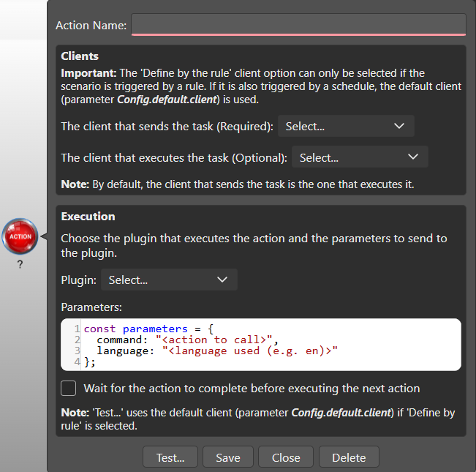Open the executing client Select dropdown
The height and width of the screenshot is (472, 476).
360,157
